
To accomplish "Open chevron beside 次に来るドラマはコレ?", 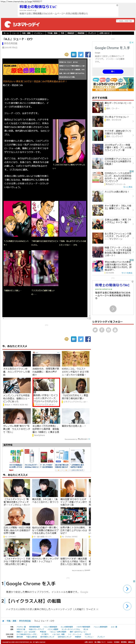I will (133, 121).
